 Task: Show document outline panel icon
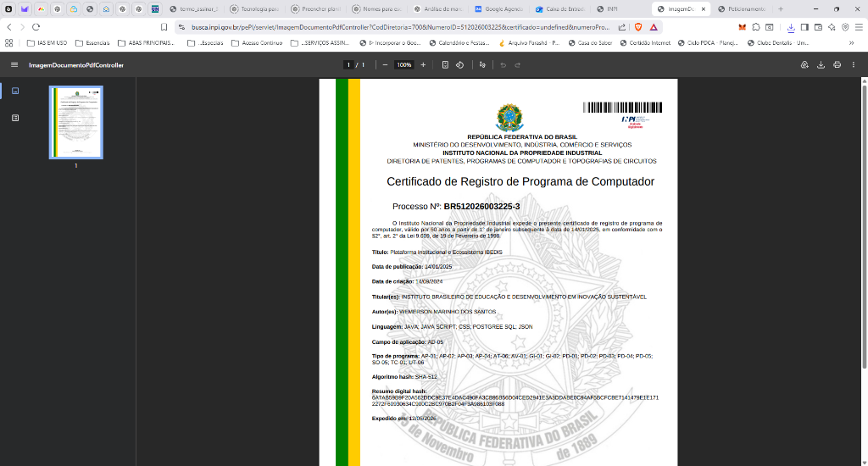coord(15,118)
